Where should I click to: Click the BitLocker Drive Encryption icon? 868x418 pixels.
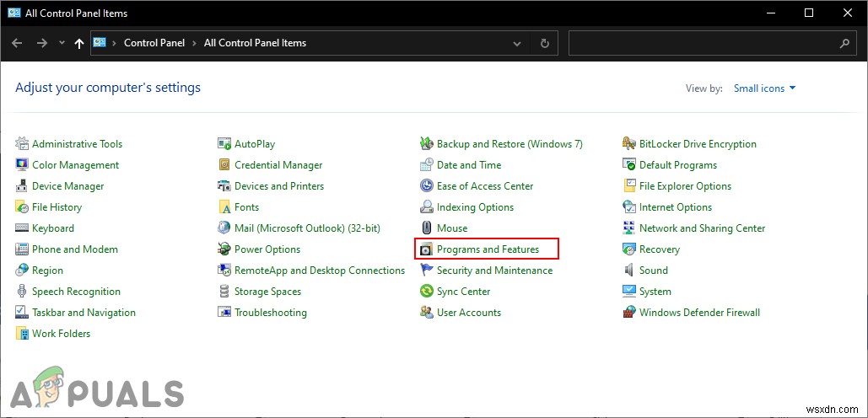pos(629,144)
